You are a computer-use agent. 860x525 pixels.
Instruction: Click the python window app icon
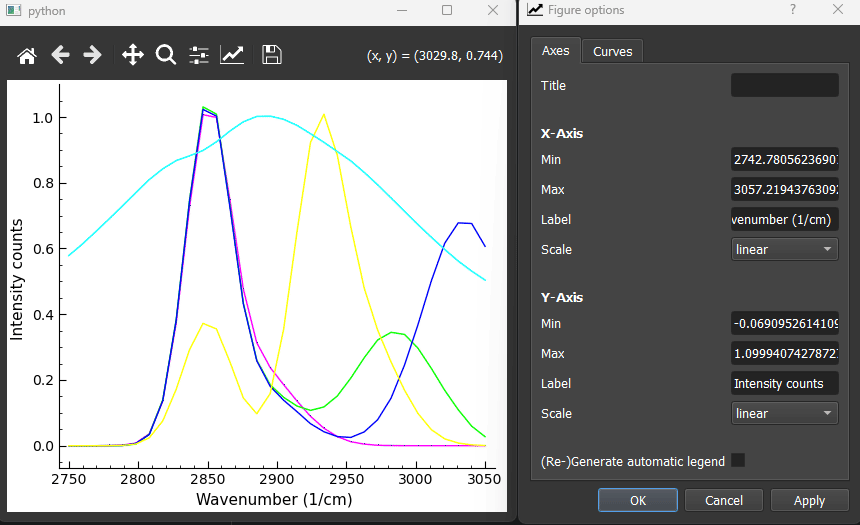pyautogui.click(x=13, y=10)
